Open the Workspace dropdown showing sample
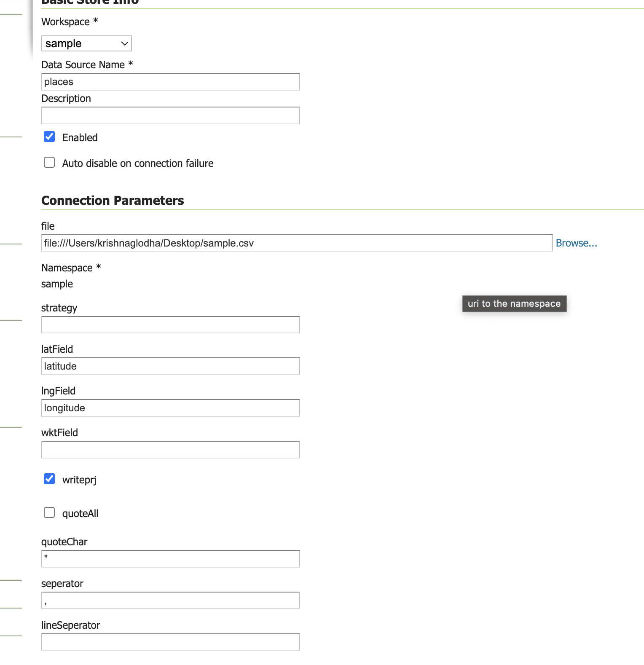 [x=86, y=43]
